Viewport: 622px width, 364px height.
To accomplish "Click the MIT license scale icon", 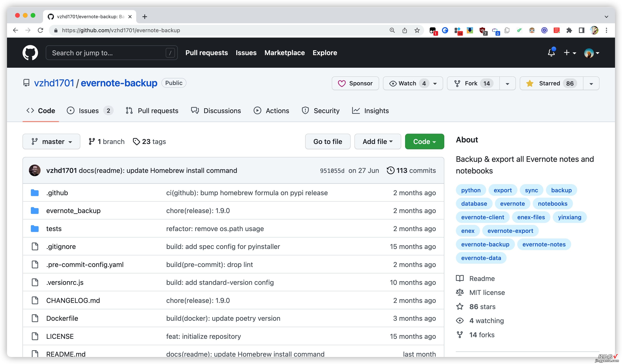I will 460,293.
